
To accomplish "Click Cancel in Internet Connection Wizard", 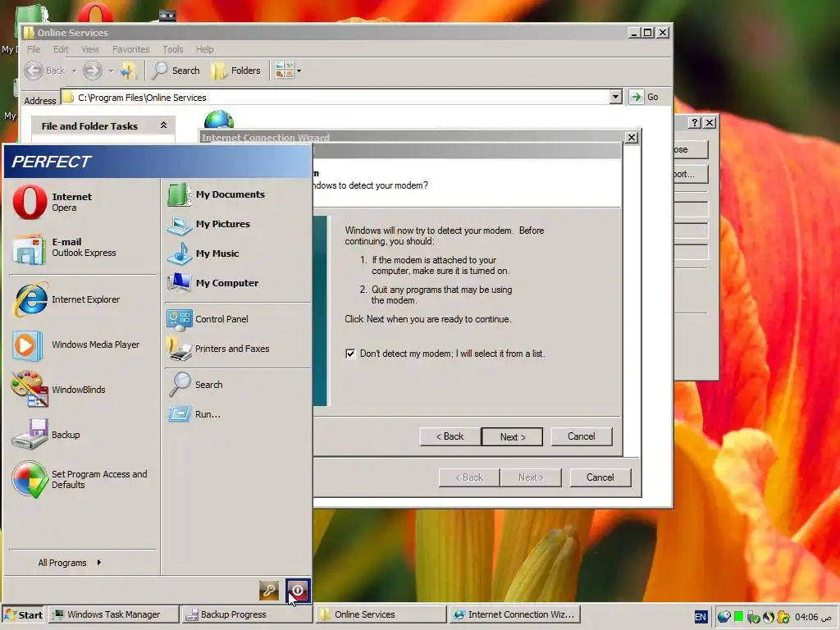I will (600, 477).
